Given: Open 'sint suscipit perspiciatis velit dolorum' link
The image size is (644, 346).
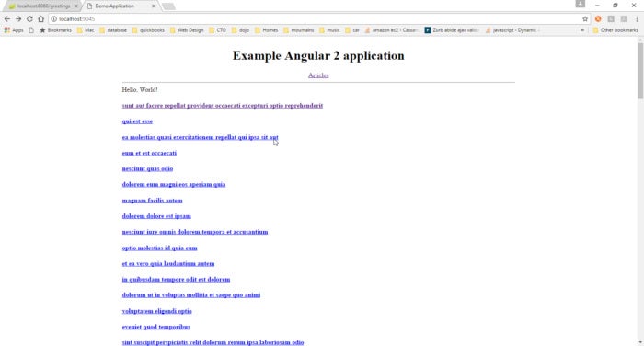Looking at the screenshot, I should [213, 342].
